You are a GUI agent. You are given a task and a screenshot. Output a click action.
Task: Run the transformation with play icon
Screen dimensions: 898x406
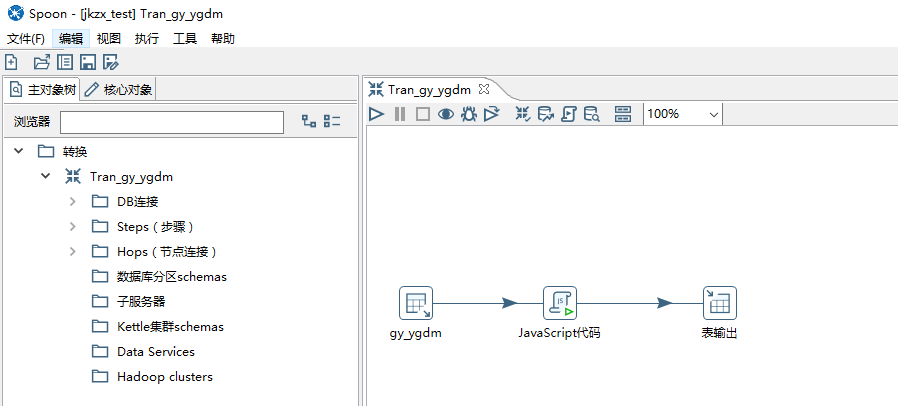(376, 114)
